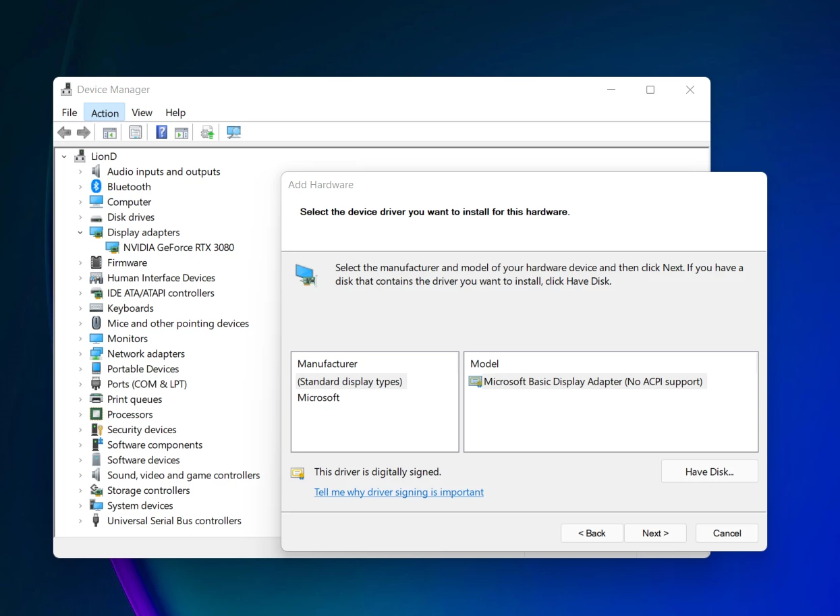
Task: Click the Audio inputs and outputs speaker icon
Action: click(96, 171)
